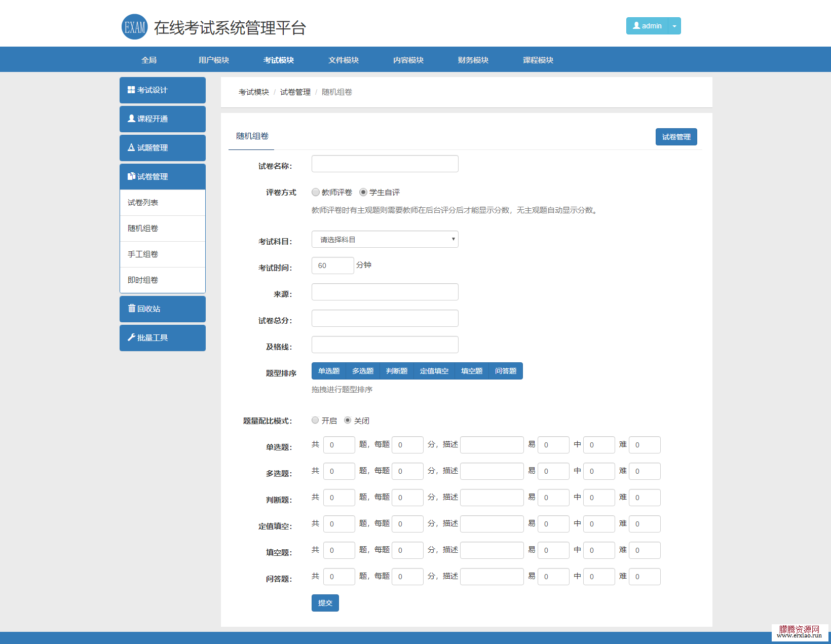The width and height of the screenshot is (831, 644).
Task: Click the 判断题 sort tag
Action: (397, 371)
